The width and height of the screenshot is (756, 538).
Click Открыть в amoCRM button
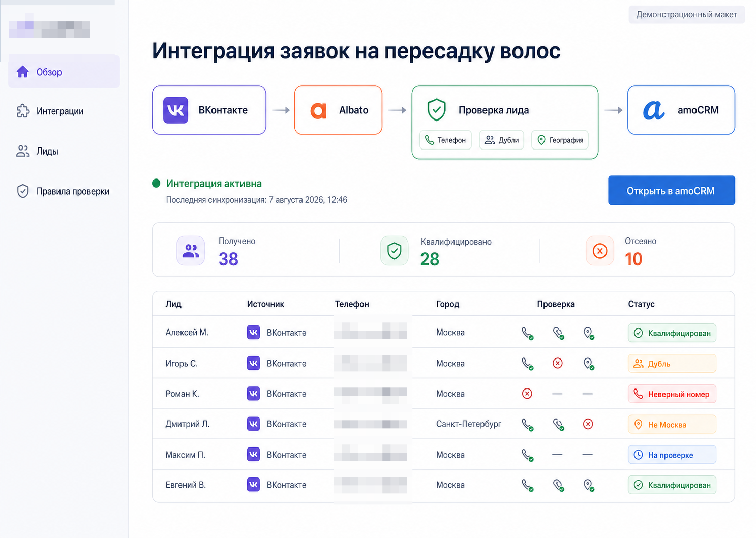672,191
